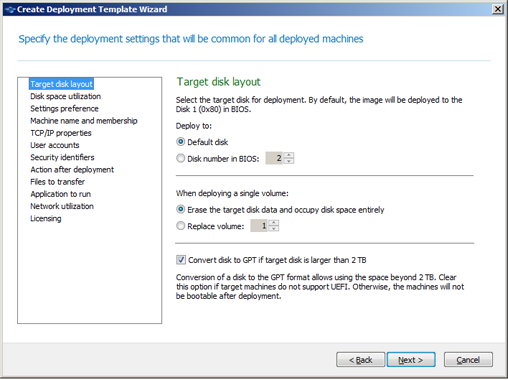
Task: Click the Next button
Action: pos(411,360)
